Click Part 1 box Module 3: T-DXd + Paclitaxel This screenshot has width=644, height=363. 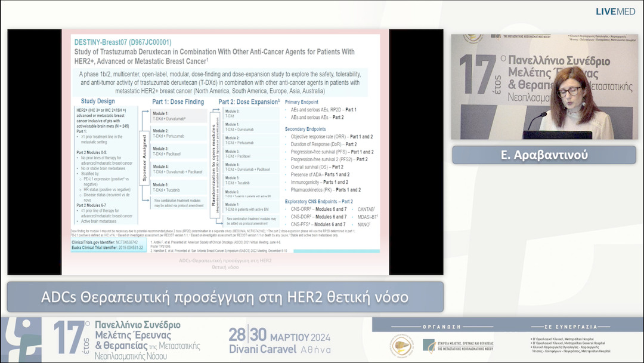[179, 151]
